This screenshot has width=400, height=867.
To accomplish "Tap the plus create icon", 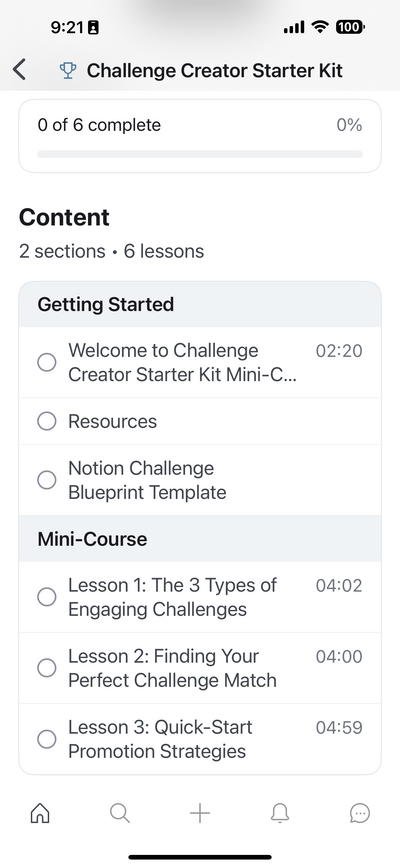I will [200, 813].
